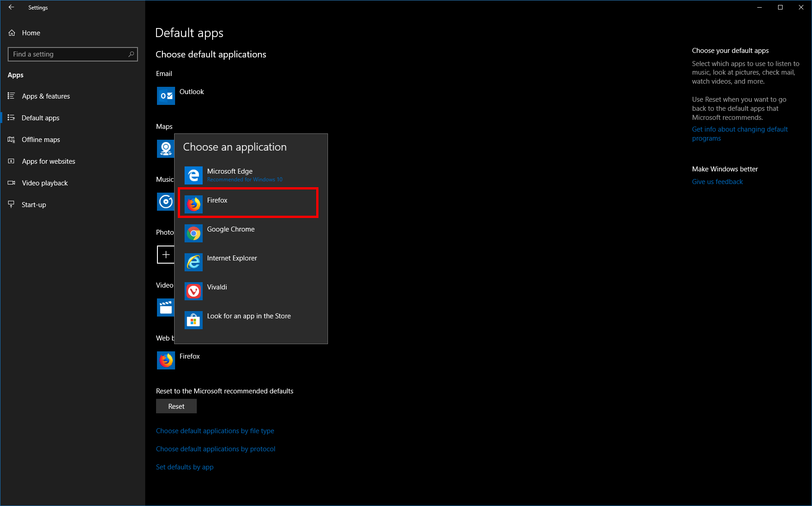The image size is (812, 506).
Task: Click the Google Chrome icon in popup
Action: pos(194,233)
